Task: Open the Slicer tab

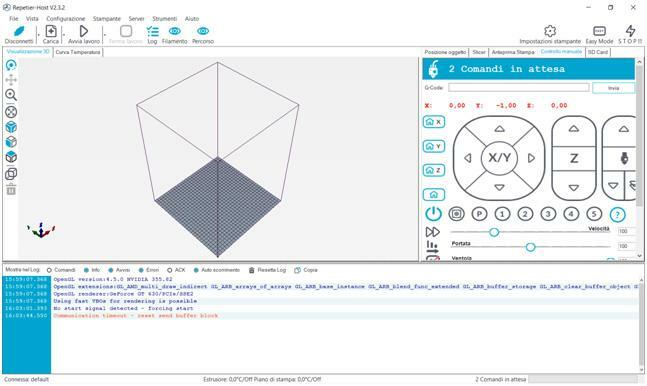Action: tap(479, 52)
